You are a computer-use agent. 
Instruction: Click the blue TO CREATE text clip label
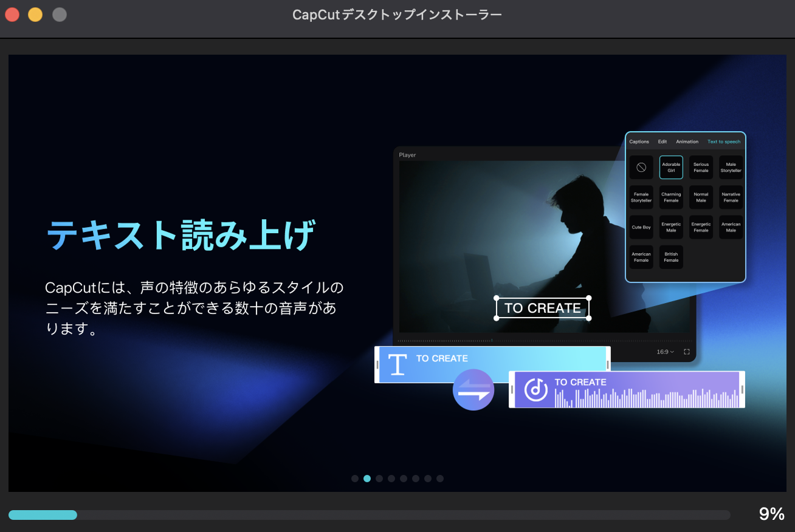tap(442, 358)
